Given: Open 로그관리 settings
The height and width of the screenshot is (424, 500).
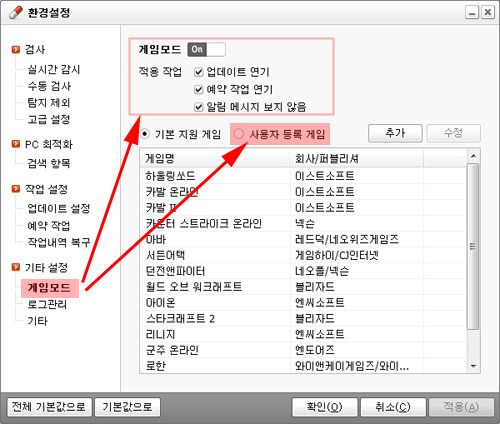Looking at the screenshot, I should [x=47, y=304].
